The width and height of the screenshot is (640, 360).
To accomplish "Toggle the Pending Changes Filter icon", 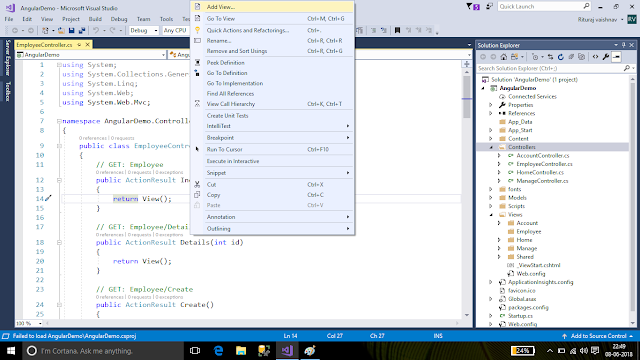I will coord(536,57).
